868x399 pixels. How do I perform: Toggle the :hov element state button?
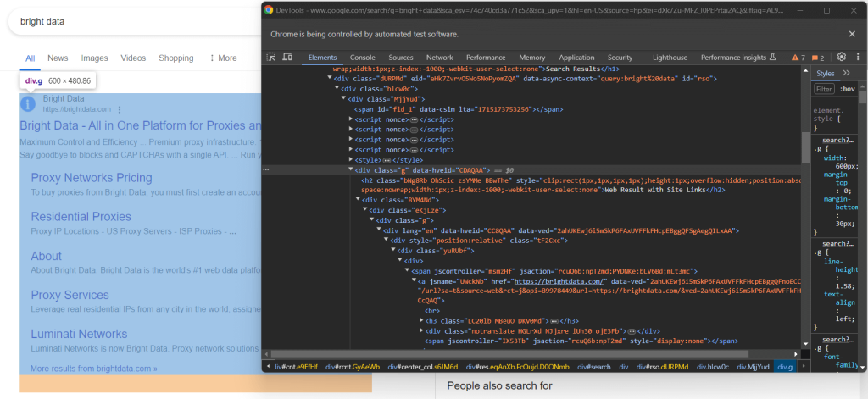click(847, 88)
